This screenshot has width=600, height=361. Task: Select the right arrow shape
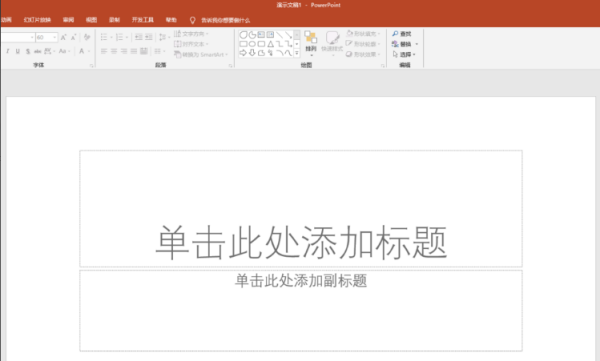pyautogui.click(x=243, y=53)
